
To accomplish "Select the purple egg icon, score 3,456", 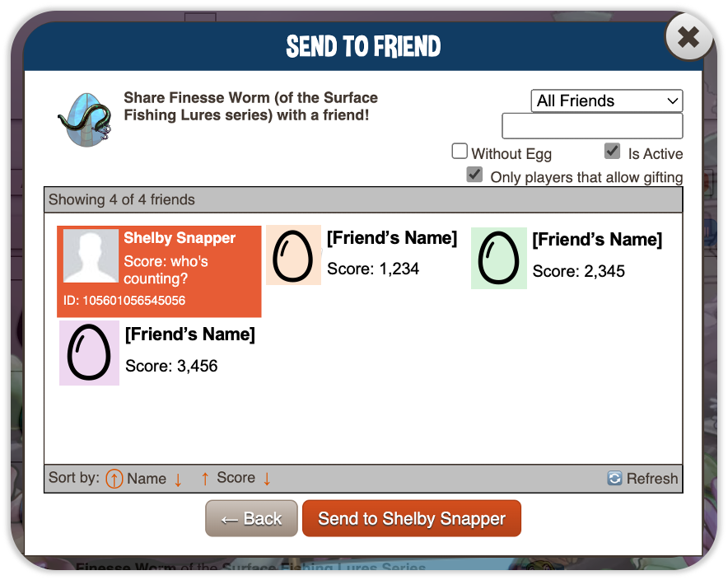I will [x=89, y=353].
